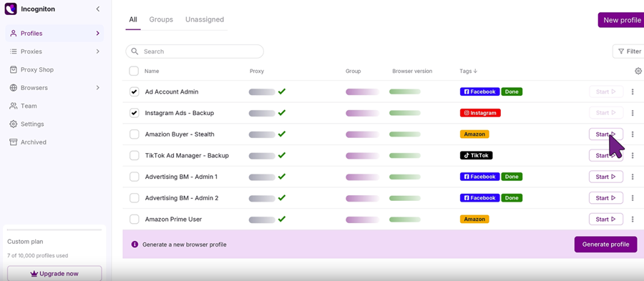644x281 pixels.
Task: Open three-dot menu for Ad Account Admin
Action: point(633,92)
